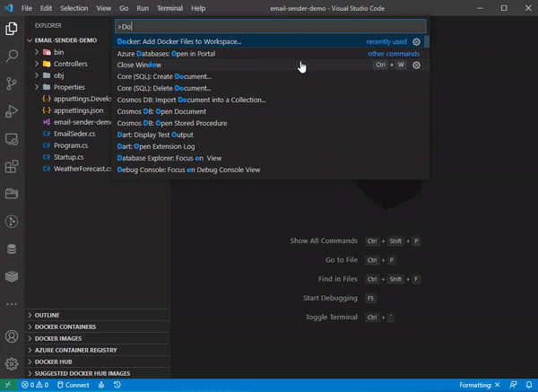Click the Formatting status indicator
This screenshot has height=392, width=538.
(x=480, y=385)
